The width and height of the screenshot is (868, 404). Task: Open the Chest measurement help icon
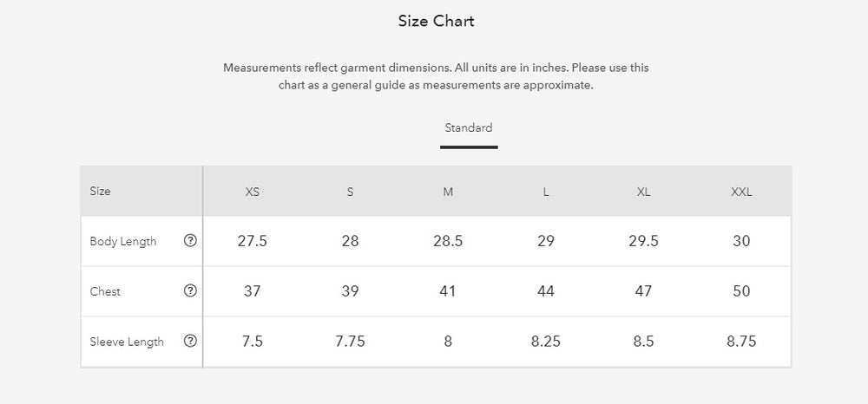[x=191, y=291]
